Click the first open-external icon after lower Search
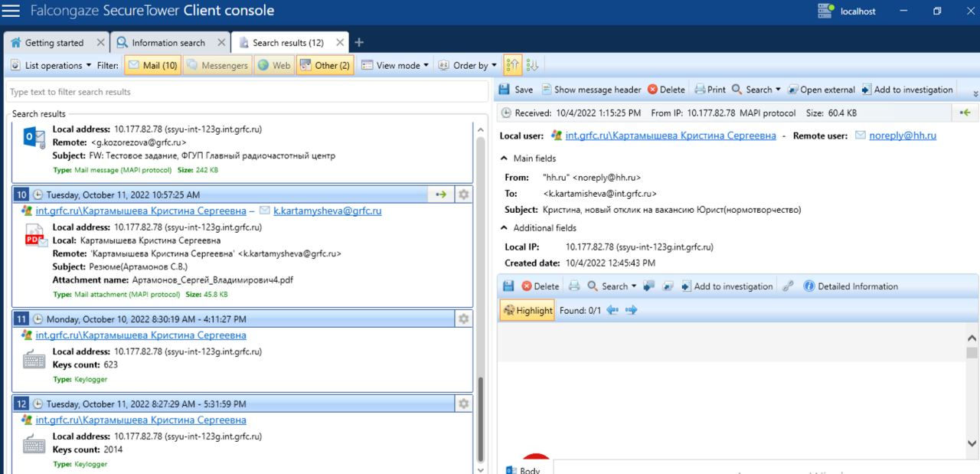Image resolution: width=980 pixels, height=474 pixels. (649, 286)
